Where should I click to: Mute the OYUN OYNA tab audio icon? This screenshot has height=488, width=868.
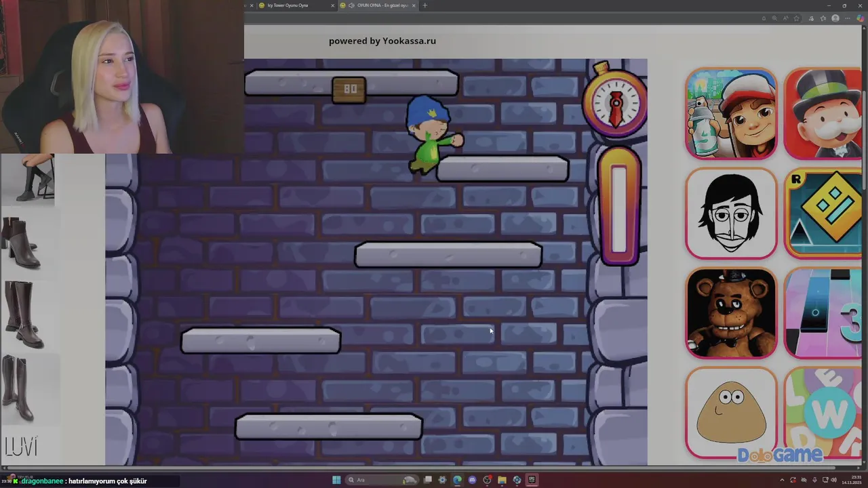[x=351, y=5]
